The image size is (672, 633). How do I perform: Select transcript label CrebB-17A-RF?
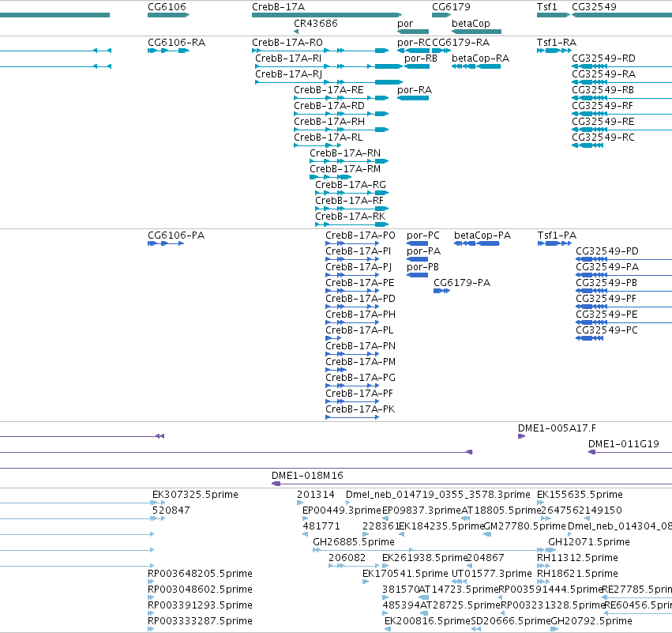(x=349, y=201)
